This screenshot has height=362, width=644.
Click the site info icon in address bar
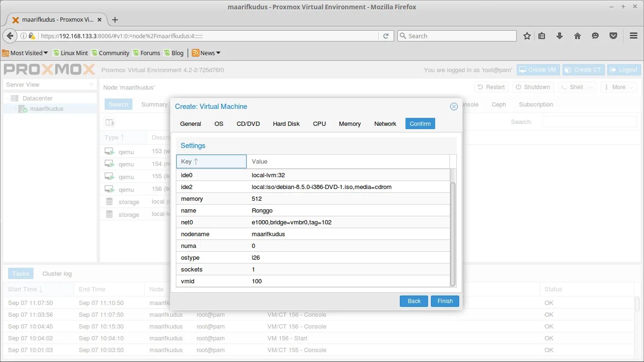(24, 36)
